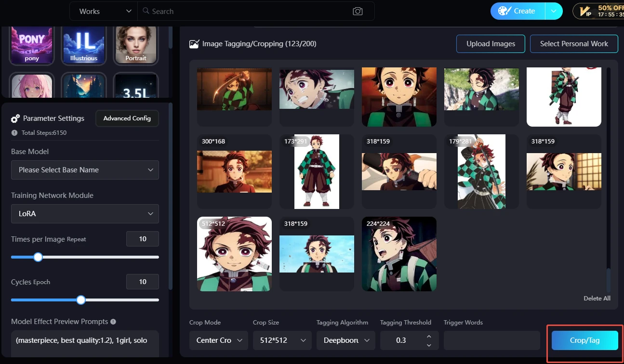Click the Delete All link

(x=597, y=299)
